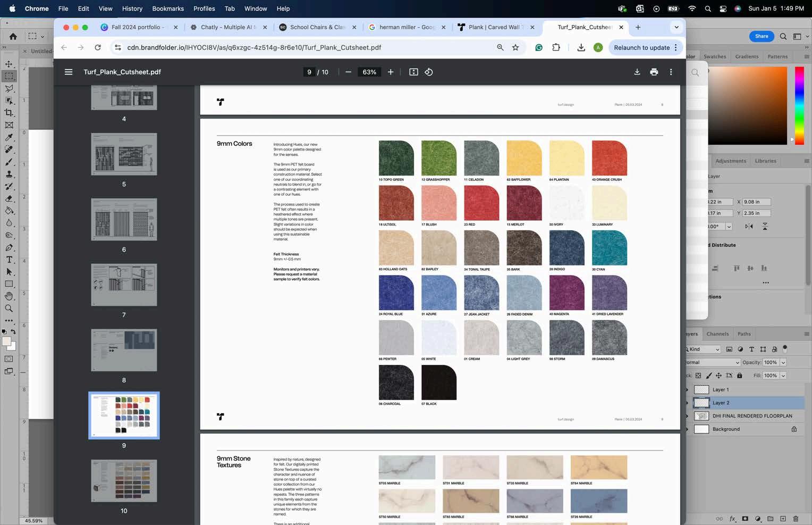Close the Plank Carved Wall tab
Screen dimensions: 812x525
(x=532, y=27)
